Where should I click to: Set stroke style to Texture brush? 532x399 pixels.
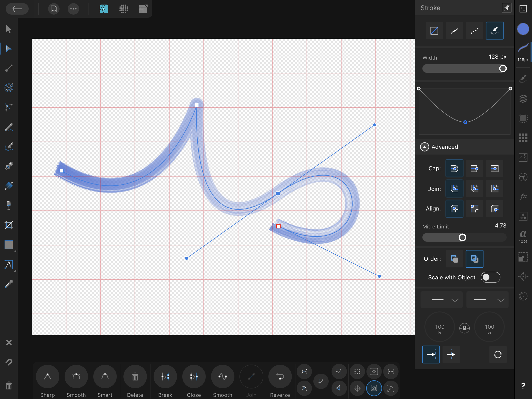coord(494,31)
